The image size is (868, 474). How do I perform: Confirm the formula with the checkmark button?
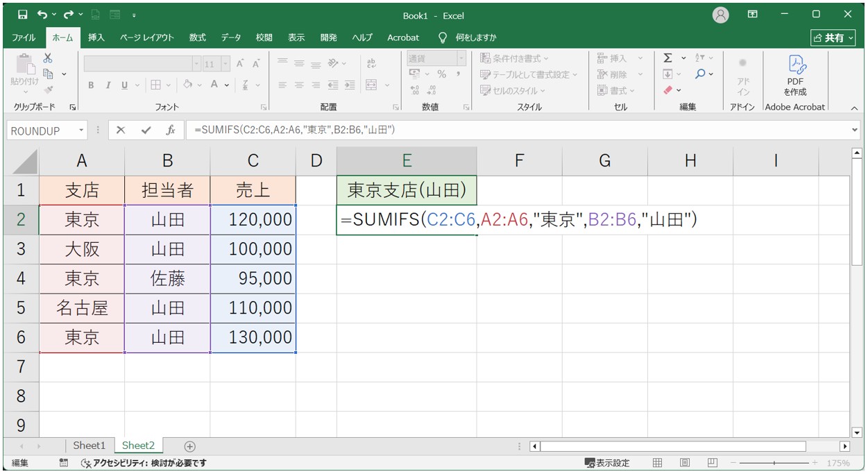tap(146, 130)
